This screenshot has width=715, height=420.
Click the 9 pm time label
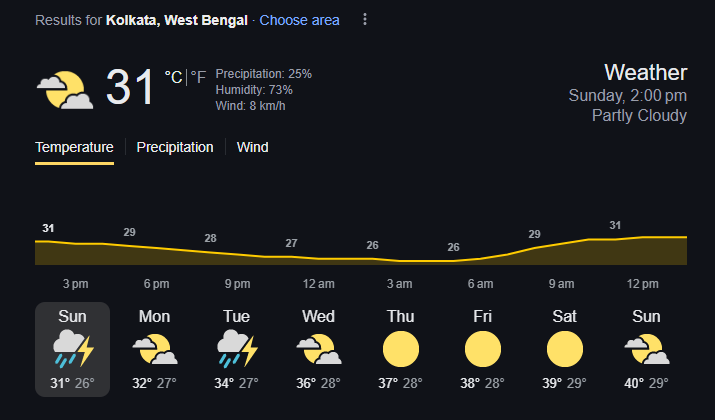point(237,283)
